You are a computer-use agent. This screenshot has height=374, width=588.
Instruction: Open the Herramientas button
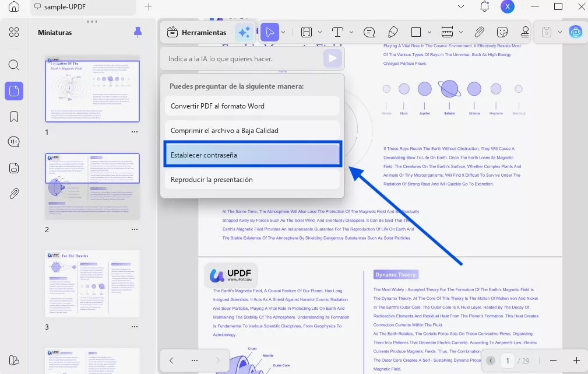click(x=197, y=33)
